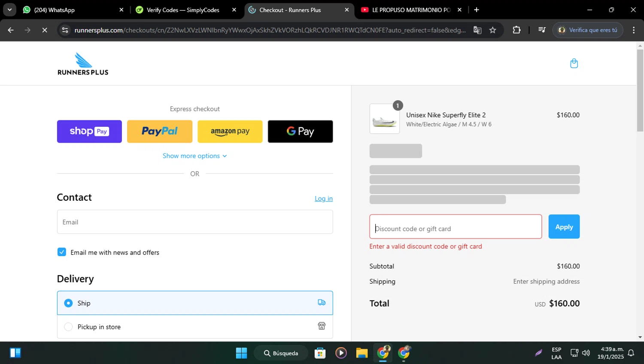
Task: Open Chrome three-dot menu
Action: pyautogui.click(x=634, y=30)
